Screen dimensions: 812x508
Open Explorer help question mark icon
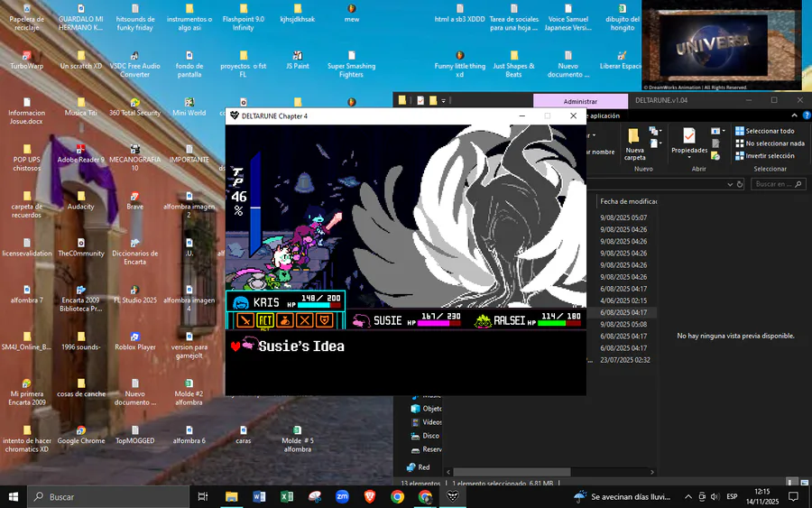click(x=807, y=115)
